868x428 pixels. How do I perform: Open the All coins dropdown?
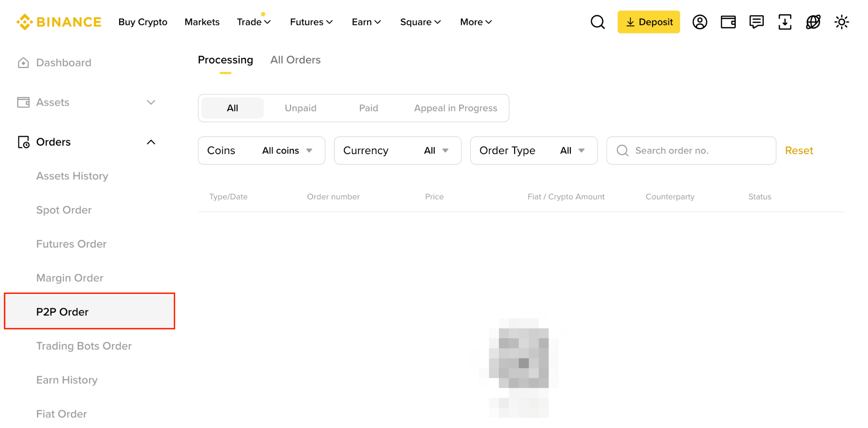tap(287, 150)
